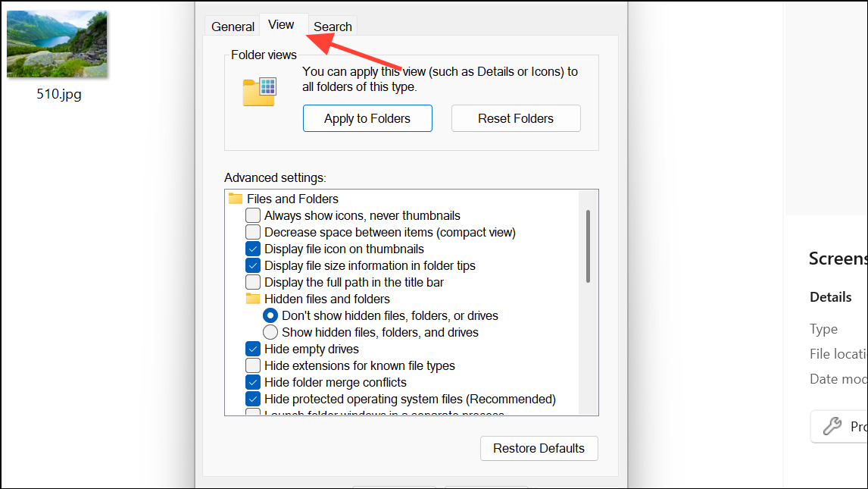The width and height of the screenshot is (868, 489).
Task: Click the Apply to Folders button
Action: point(367,118)
